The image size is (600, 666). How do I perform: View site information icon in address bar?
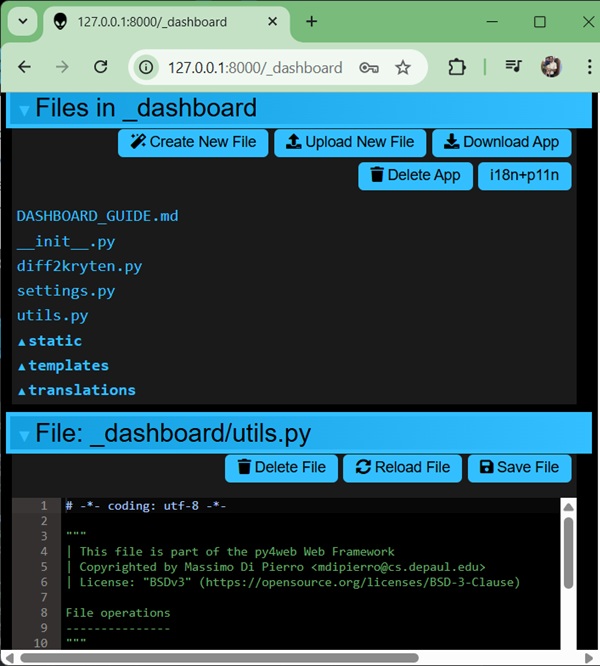(146, 67)
